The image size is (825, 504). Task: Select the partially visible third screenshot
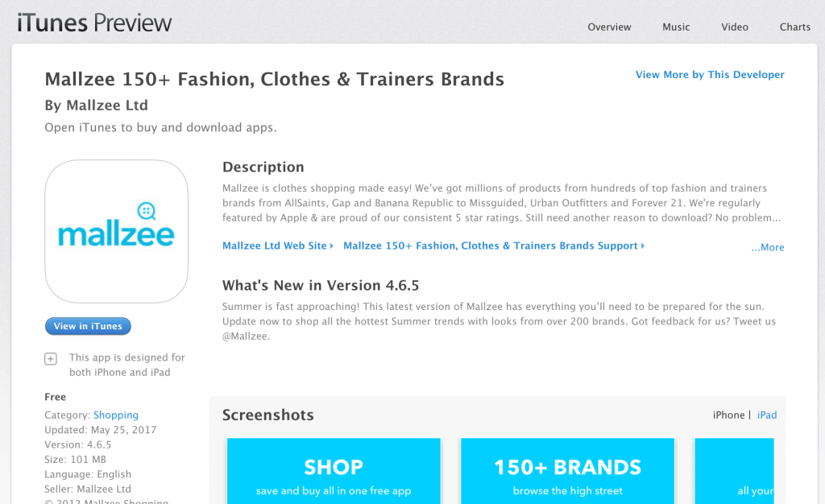735,471
